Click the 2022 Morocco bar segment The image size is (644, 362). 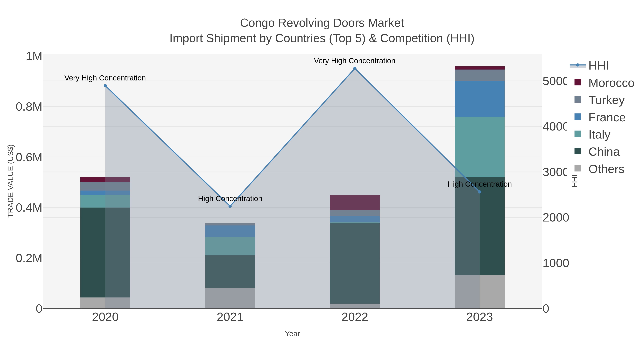click(355, 203)
